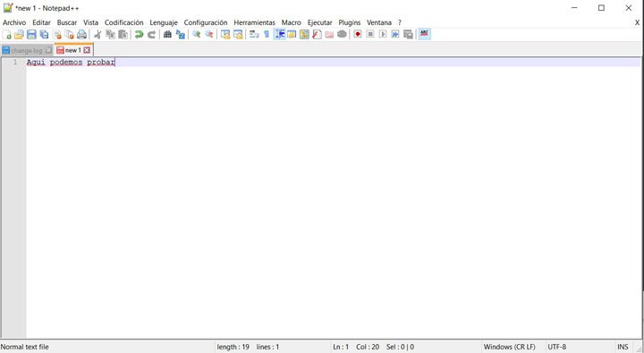The height and width of the screenshot is (353, 644).
Task: Open the Configuración menu
Action: 206,22
